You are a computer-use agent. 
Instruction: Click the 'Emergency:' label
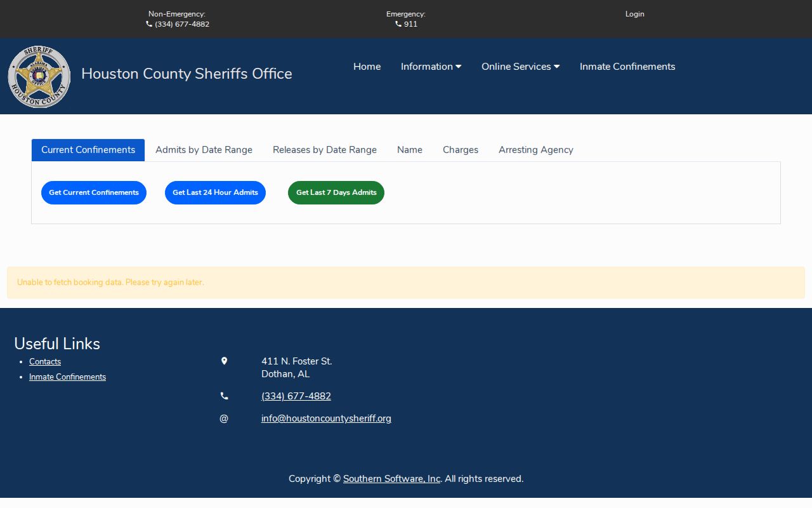pos(406,14)
